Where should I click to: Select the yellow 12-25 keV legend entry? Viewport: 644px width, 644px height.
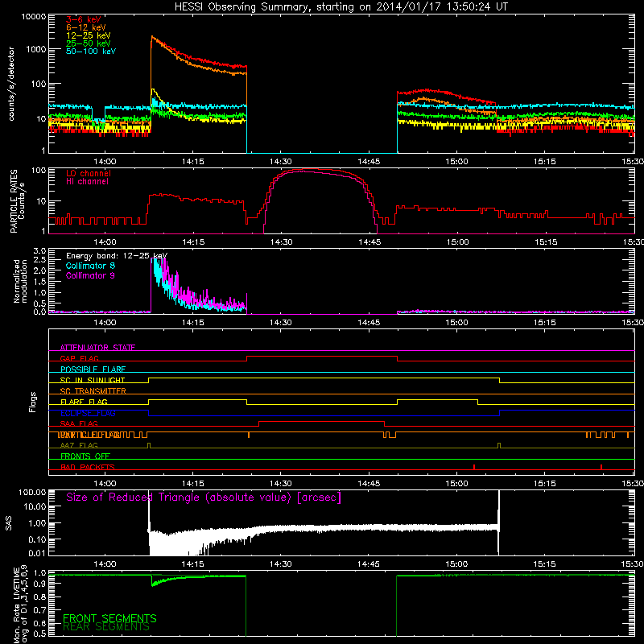(89, 35)
